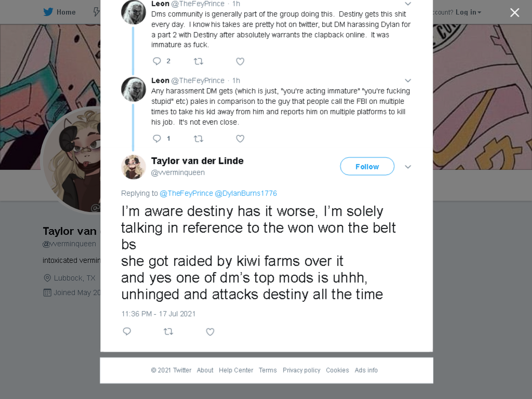Follow Taylor van der Linde
The image size is (532, 399).
[367, 166]
